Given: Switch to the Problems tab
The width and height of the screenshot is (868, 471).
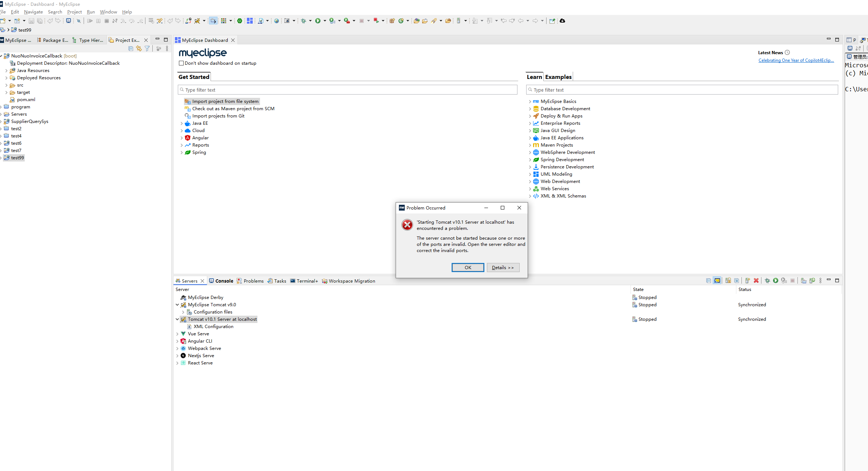Looking at the screenshot, I should pos(250,281).
